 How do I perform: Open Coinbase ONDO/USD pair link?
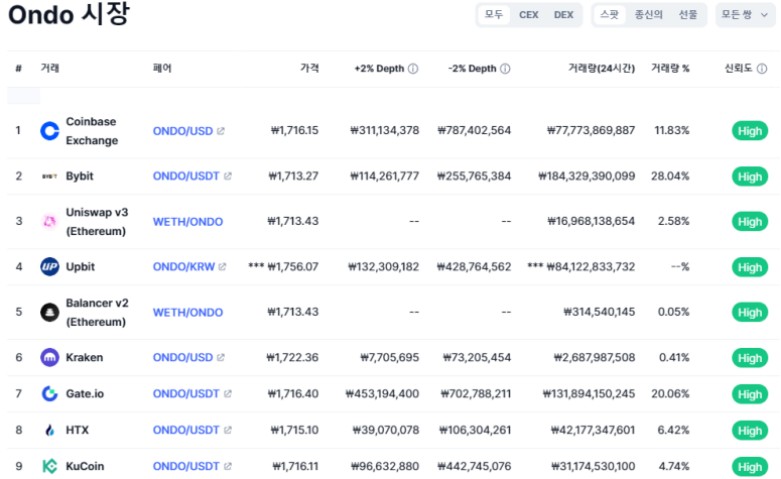(183, 131)
